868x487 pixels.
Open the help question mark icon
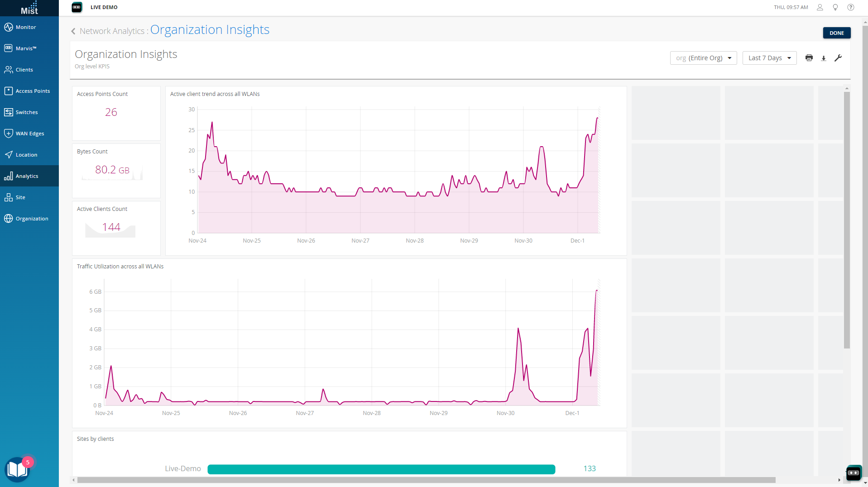coord(851,7)
